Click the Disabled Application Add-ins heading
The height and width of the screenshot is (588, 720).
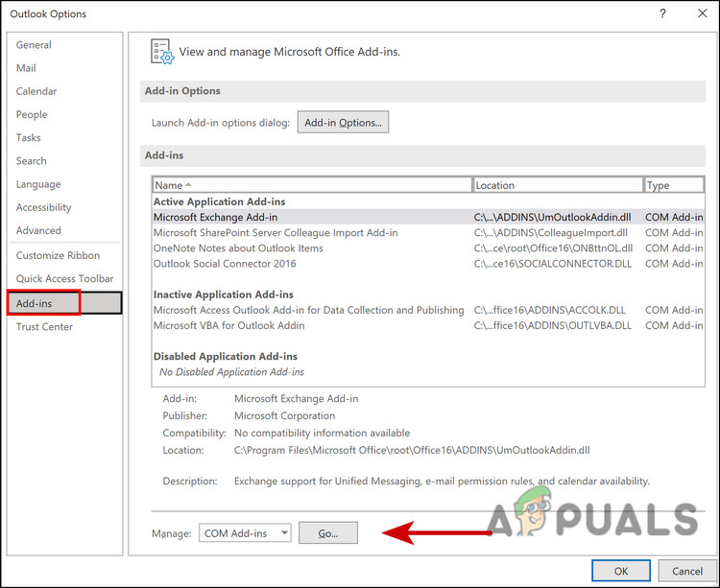(x=225, y=357)
